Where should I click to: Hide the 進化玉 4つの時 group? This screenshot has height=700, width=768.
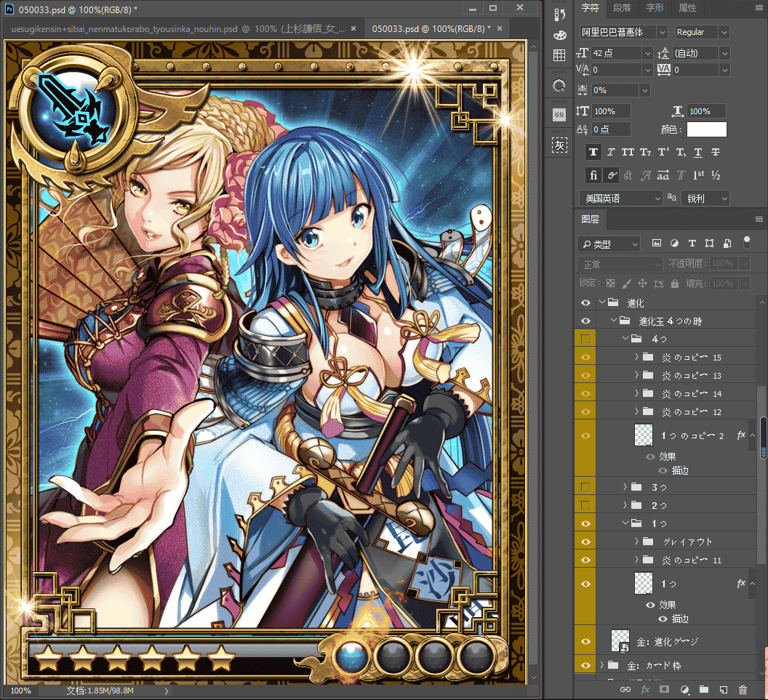coord(585,321)
